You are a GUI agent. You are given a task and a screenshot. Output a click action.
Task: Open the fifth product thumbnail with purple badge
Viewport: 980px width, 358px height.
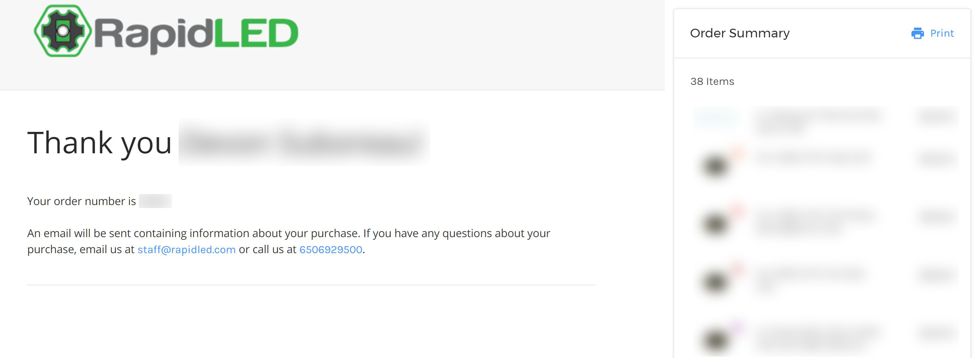(x=715, y=340)
